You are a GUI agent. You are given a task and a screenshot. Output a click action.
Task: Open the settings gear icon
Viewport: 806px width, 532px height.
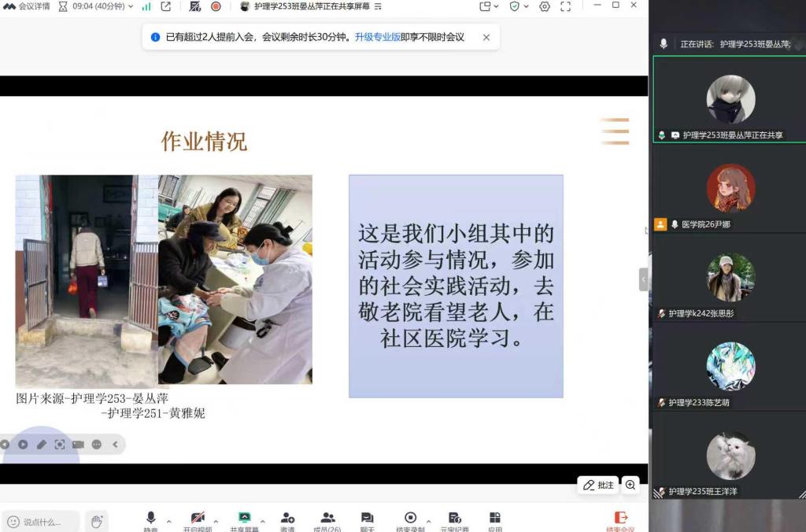pyautogui.click(x=545, y=6)
